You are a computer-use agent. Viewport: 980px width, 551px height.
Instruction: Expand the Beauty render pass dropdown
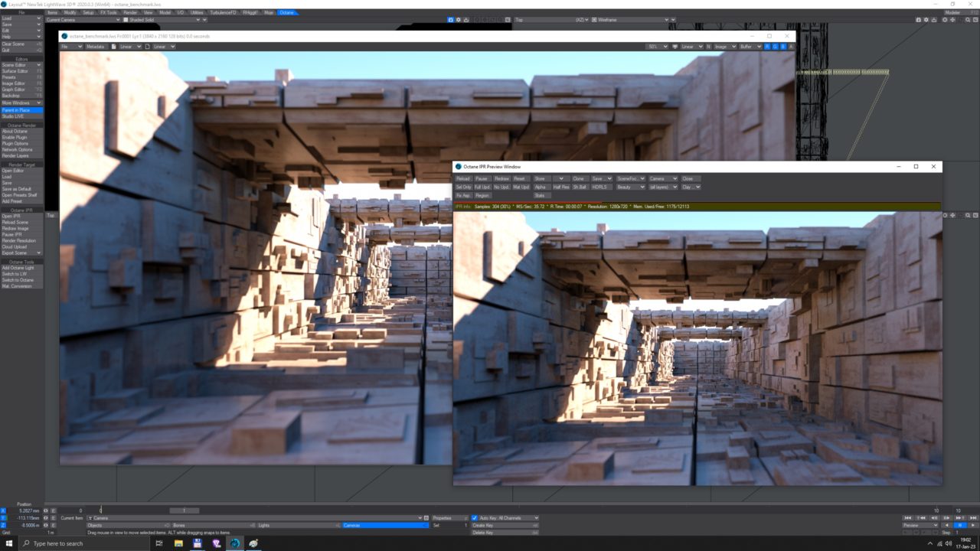[630, 187]
